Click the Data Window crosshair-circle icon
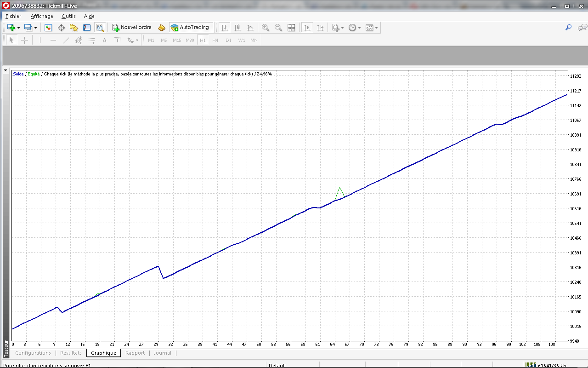The image size is (588, 368). tap(61, 28)
